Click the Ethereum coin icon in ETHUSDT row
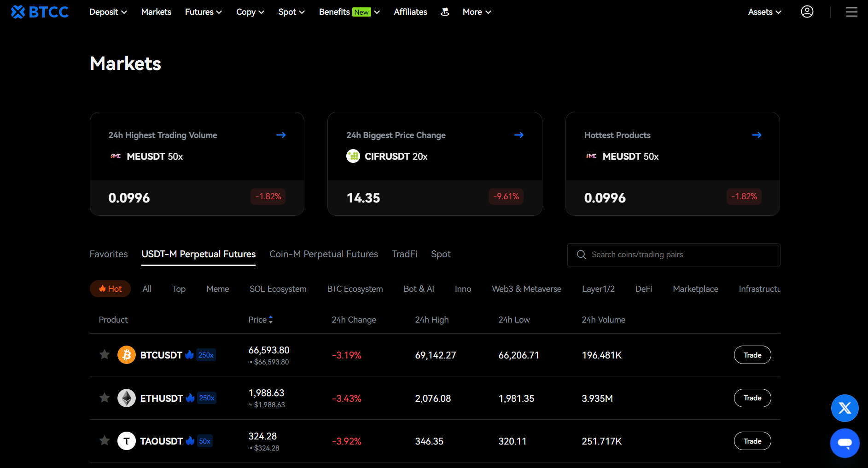The width and height of the screenshot is (868, 468). tap(127, 398)
